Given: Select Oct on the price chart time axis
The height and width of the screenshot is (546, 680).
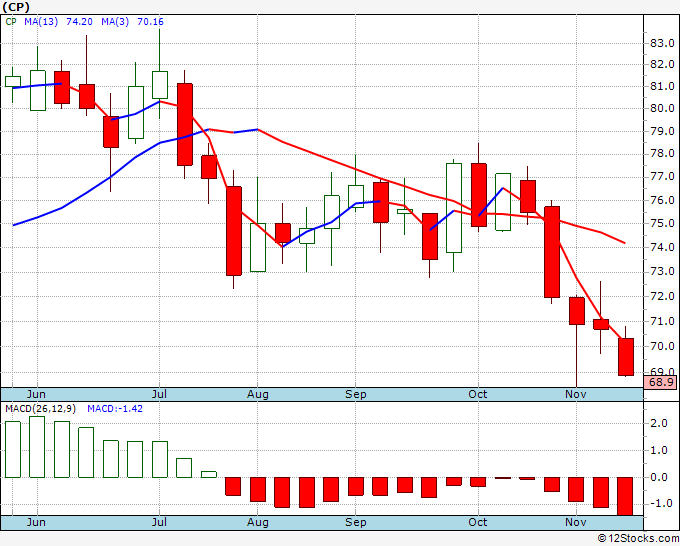Looking at the screenshot, I should [477, 394].
